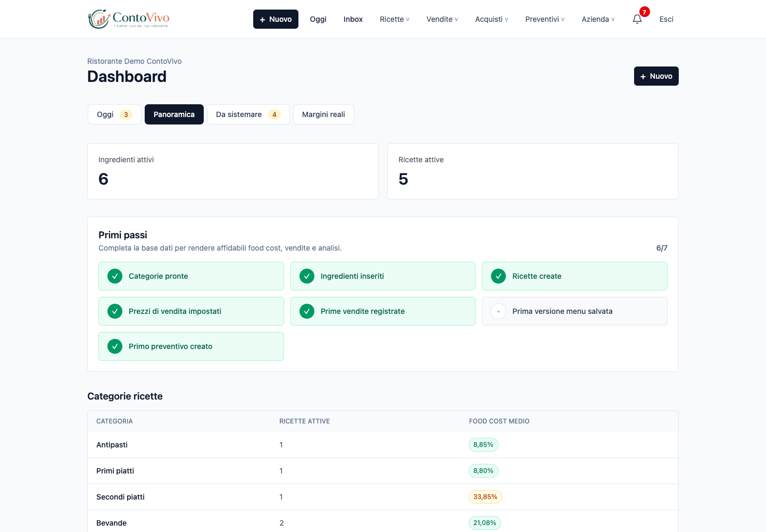The image size is (766, 532).
Task: Click the Ristorante Demo ContoVivo label
Action: (x=135, y=61)
